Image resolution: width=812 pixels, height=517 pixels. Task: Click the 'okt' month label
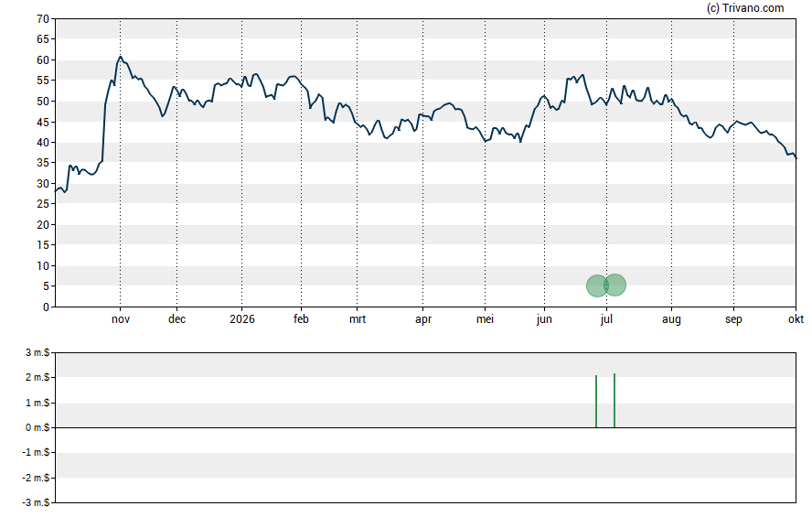click(796, 319)
